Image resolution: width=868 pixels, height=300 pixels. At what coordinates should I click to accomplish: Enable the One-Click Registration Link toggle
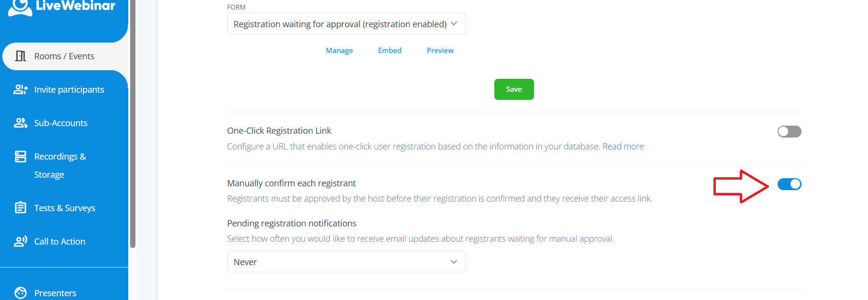[789, 131]
